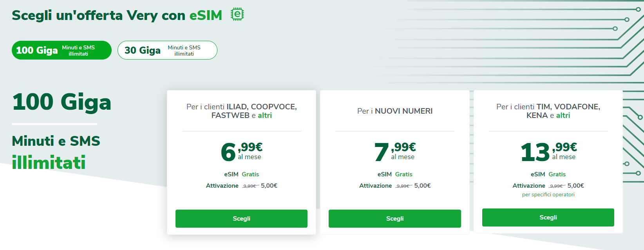
Task: Click the 'Scegli un'offerta Very con eSIM' heading
Action: click(x=118, y=15)
